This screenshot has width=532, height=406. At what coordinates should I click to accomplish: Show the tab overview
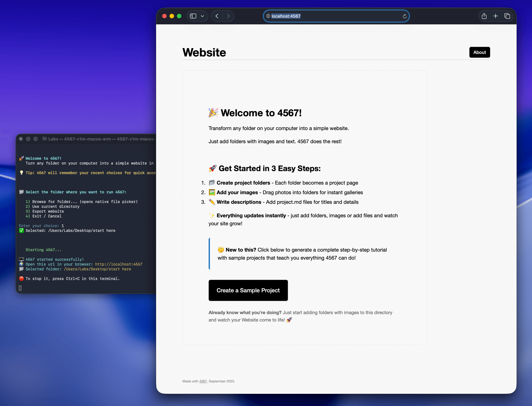tap(507, 16)
